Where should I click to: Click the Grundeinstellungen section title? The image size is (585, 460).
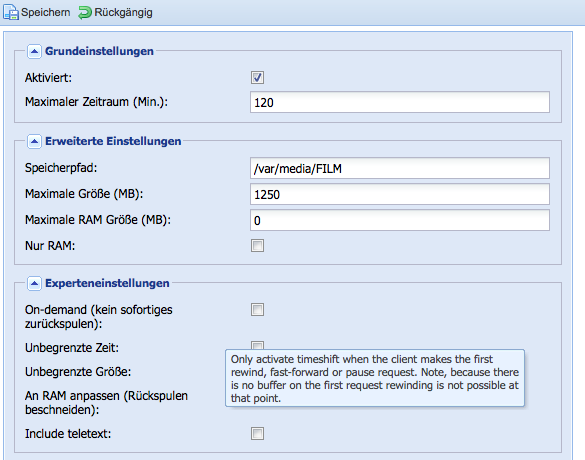pos(99,51)
